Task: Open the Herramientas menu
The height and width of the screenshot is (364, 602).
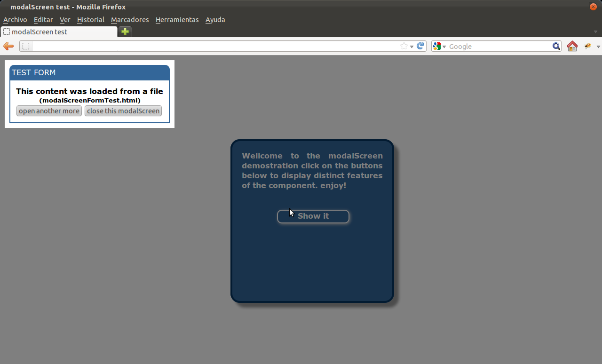Action: [177, 20]
